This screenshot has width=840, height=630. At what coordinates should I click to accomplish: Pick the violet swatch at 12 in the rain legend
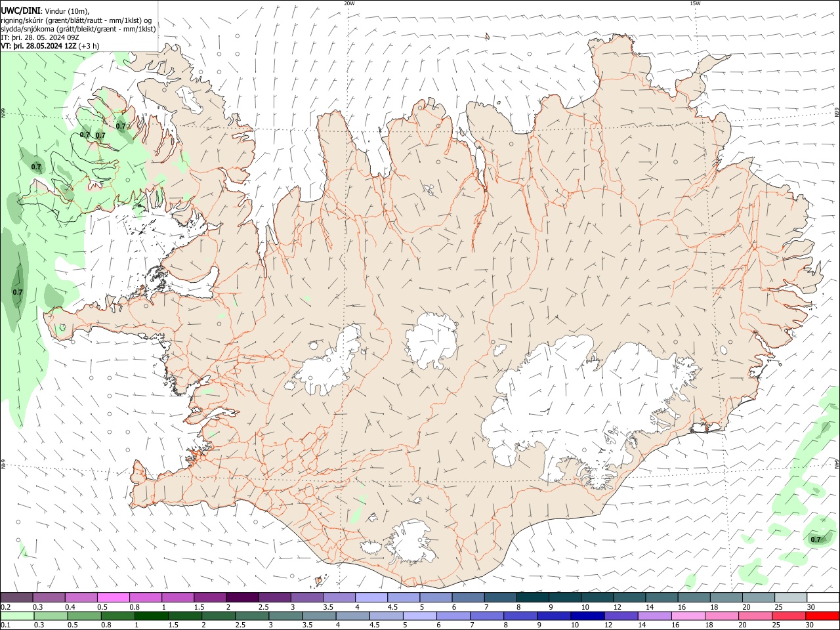point(621,616)
